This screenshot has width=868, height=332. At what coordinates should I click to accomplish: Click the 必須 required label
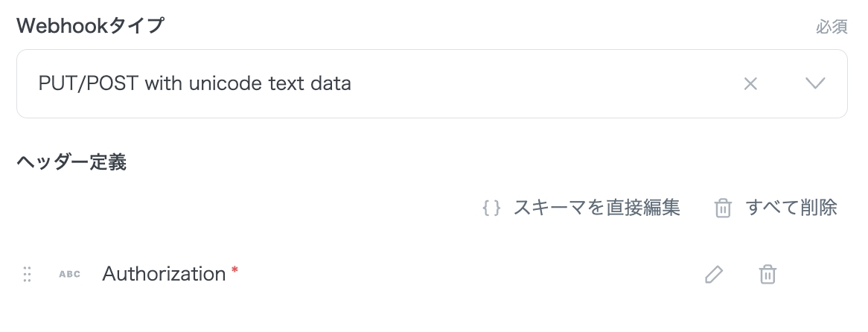tap(832, 27)
